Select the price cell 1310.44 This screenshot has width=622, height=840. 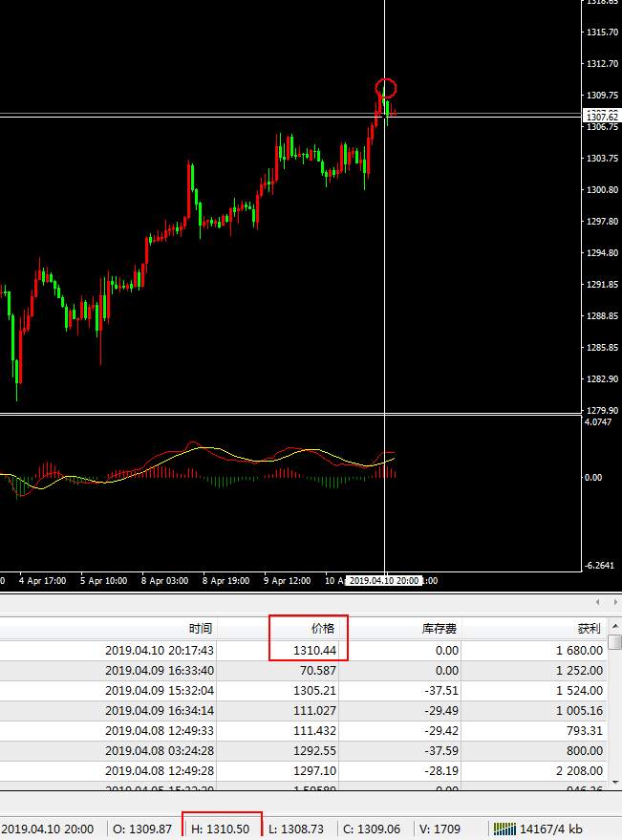314,651
